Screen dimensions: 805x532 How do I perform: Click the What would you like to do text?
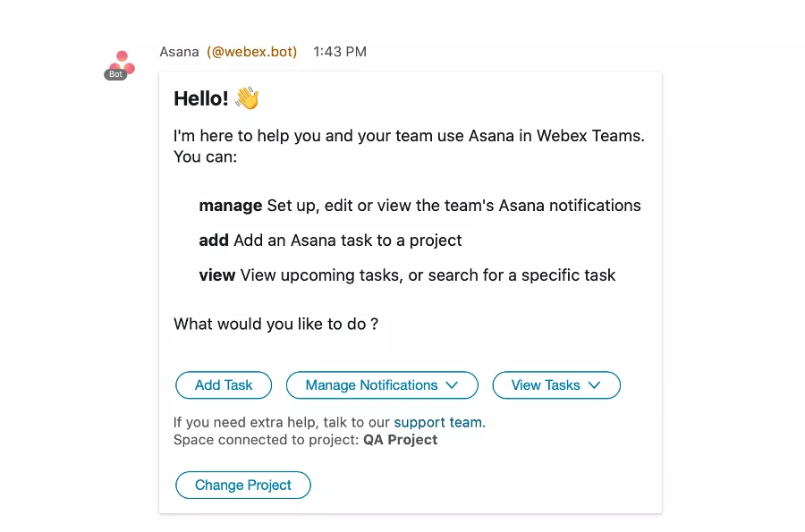[275, 324]
